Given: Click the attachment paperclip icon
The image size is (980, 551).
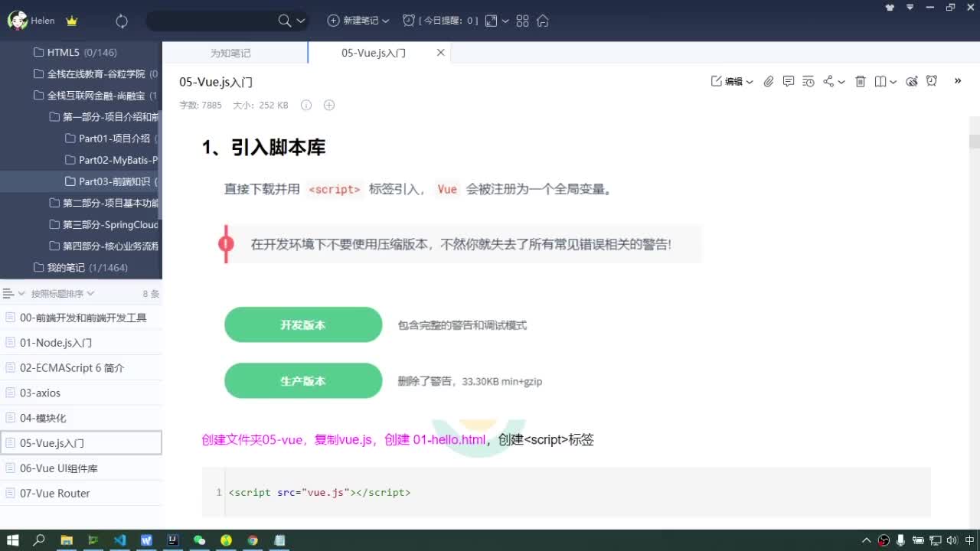Looking at the screenshot, I should coord(769,81).
